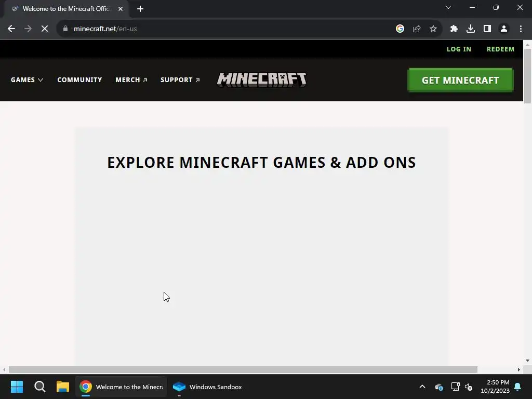
Task: Open notifications bell icon
Action: (518, 387)
